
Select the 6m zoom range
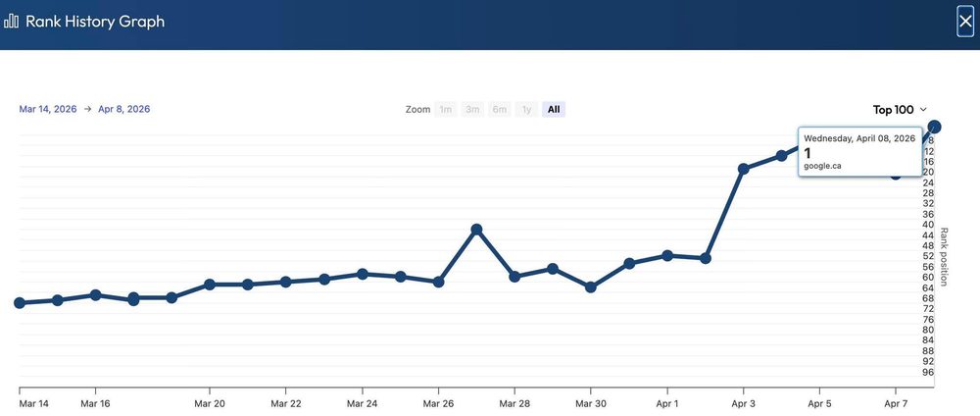(500, 110)
